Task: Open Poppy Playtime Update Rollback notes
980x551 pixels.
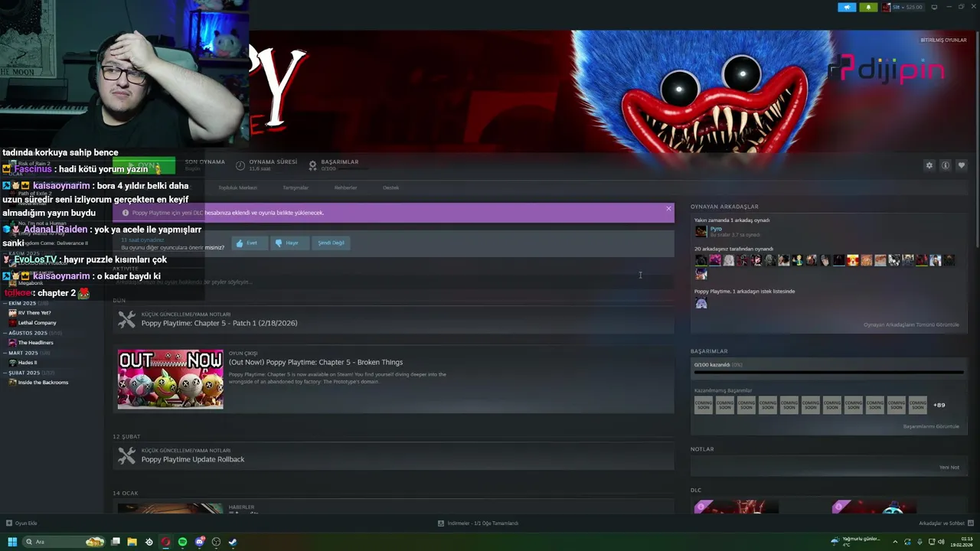Action: 193,459
